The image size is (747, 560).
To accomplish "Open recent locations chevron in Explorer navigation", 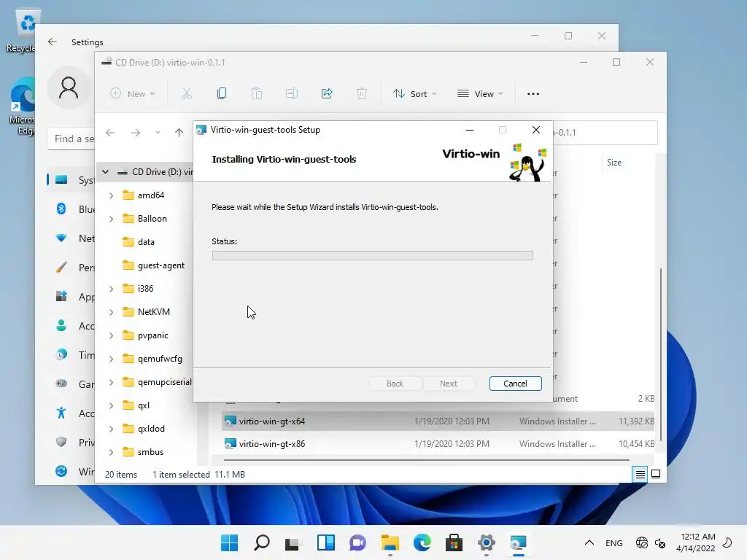I will pyautogui.click(x=158, y=133).
